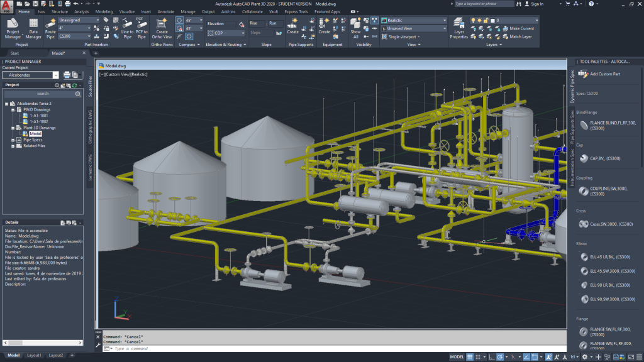Image resolution: width=644 pixels, height=362 pixels.
Task: Open the AutoCAD application menu logo
Action: pyautogui.click(x=6, y=6)
